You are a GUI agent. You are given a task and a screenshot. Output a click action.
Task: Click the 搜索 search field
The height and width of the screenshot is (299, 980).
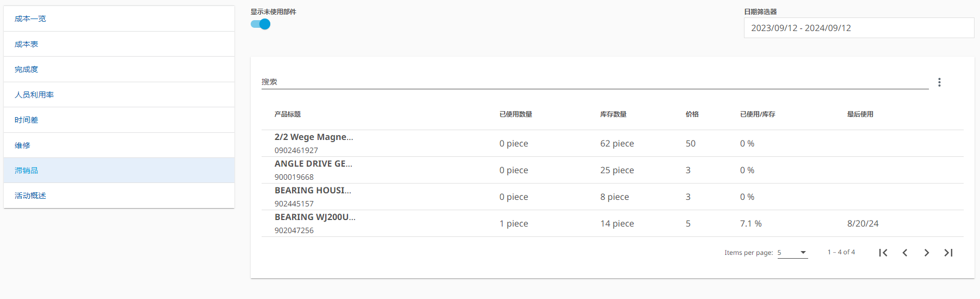(x=594, y=82)
